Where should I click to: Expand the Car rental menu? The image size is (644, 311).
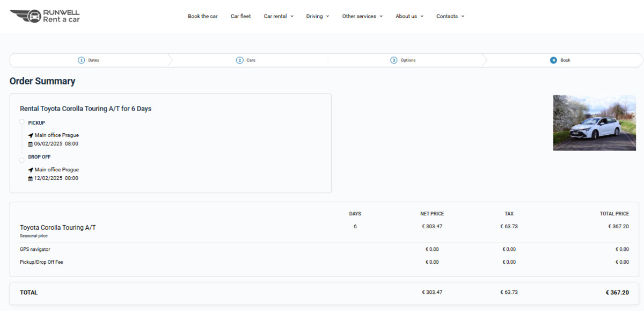279,16
